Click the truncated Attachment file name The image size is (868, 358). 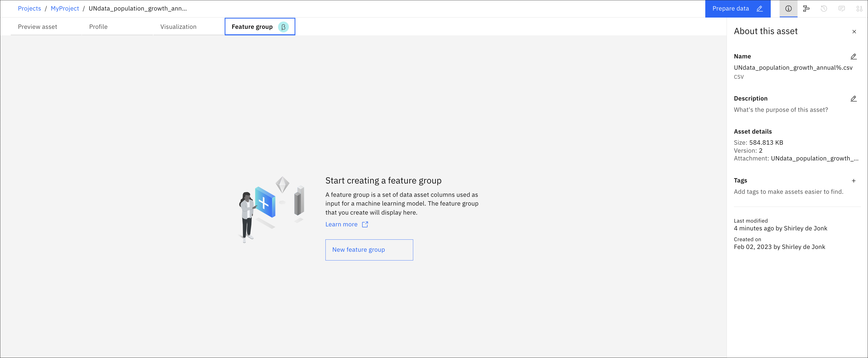tap(814, 158)
